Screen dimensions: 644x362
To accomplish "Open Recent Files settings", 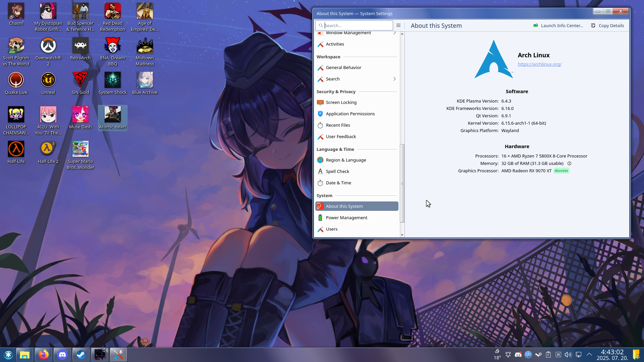I will point(357,125).
